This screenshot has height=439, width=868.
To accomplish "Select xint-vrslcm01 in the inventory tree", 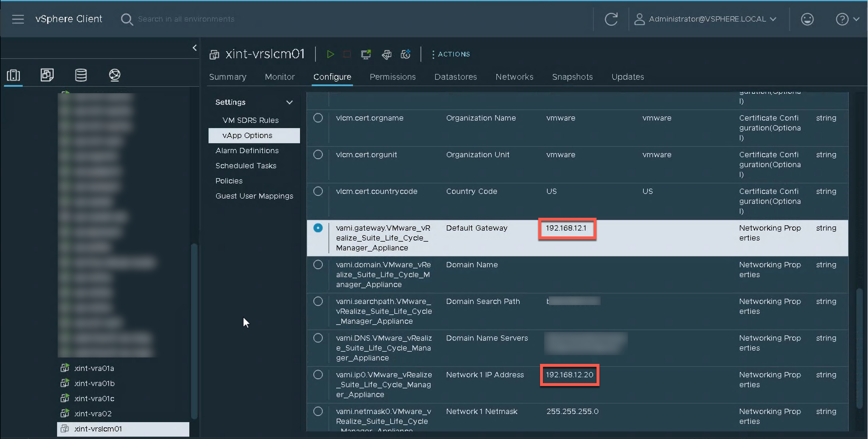I will 123,429.
